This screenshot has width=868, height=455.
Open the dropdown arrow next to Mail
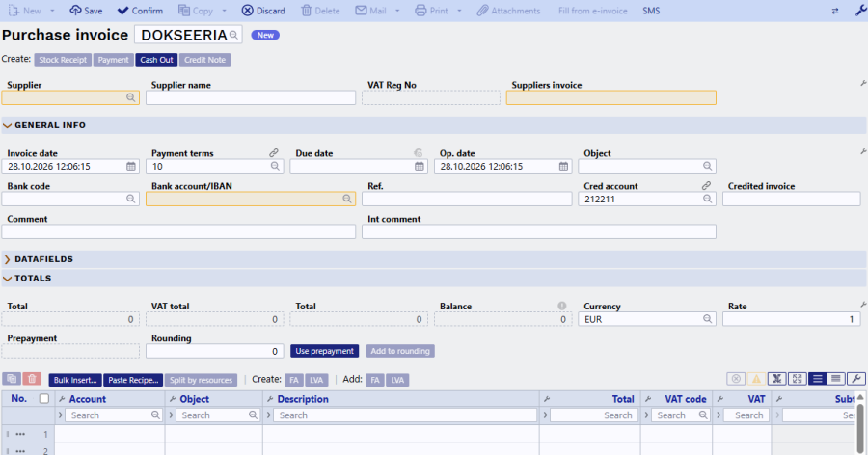[x=397, y=11]
